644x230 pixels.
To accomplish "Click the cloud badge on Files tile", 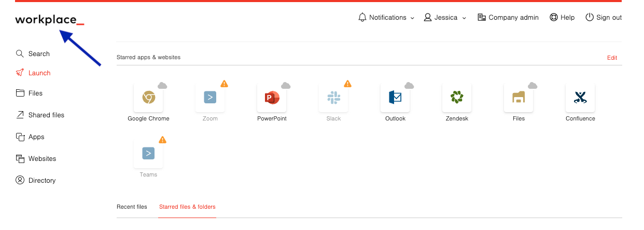I will point(533,85).
